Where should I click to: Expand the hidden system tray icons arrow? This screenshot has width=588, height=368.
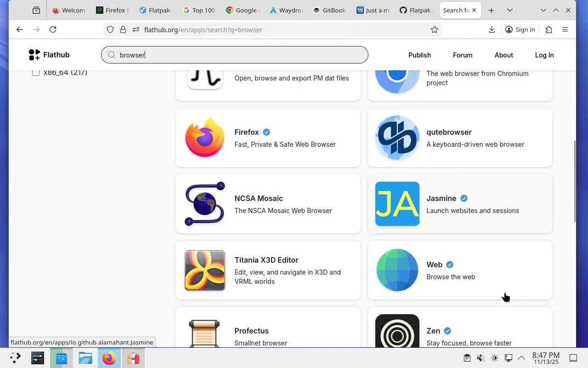[521, 358]
